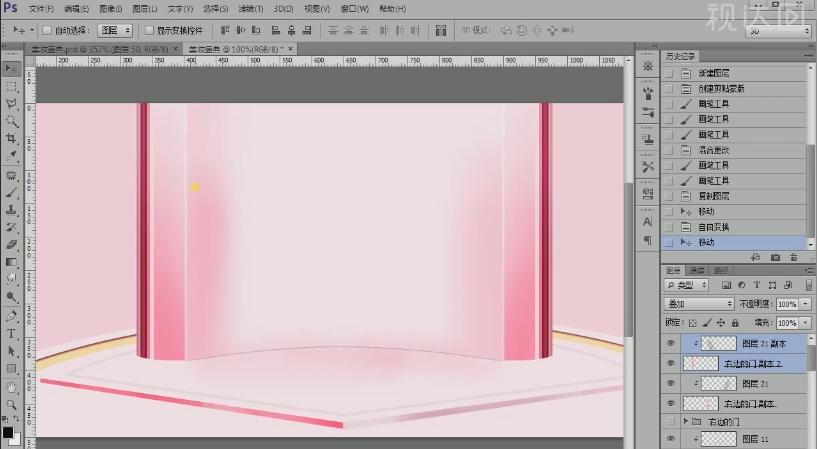Select the Rectangular Marquee tool
Viewport: 817px width, 449px height.
[11, 86]
